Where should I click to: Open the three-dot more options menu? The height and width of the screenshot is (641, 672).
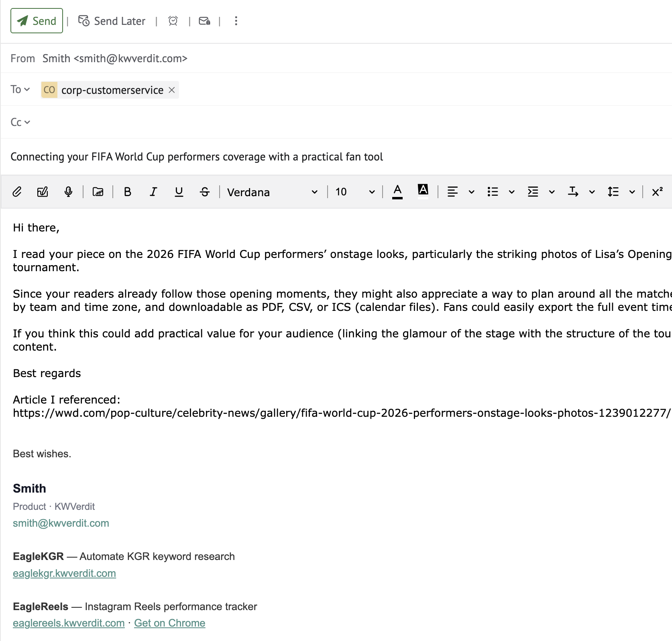tap(236, 21)
